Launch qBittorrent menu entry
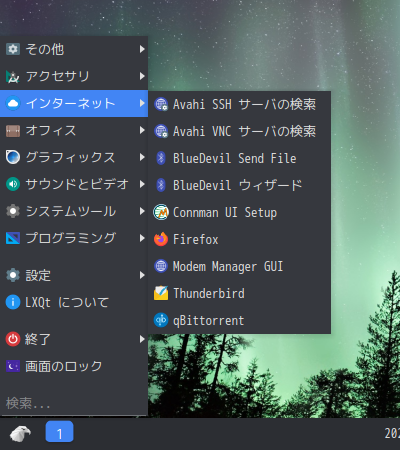Screen dimensions: 400x450 click(239, 320)
